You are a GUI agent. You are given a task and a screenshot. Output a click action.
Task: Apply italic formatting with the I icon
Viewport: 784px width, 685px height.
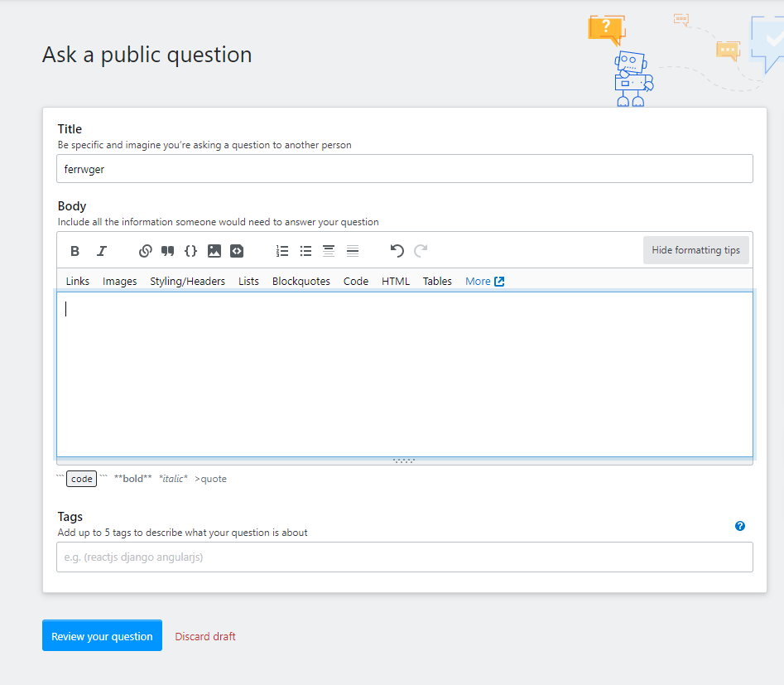[102, 251]
